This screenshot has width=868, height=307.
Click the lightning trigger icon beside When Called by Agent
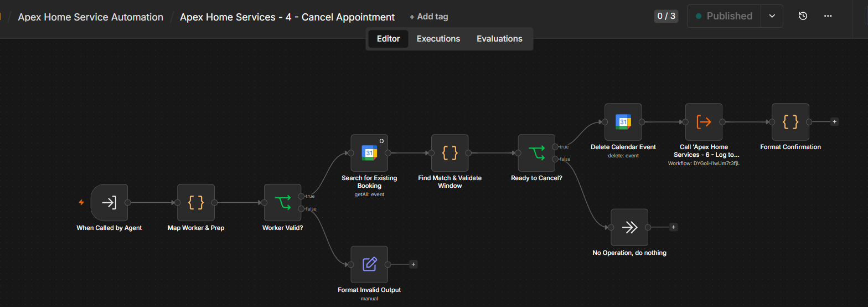point(81,203)
